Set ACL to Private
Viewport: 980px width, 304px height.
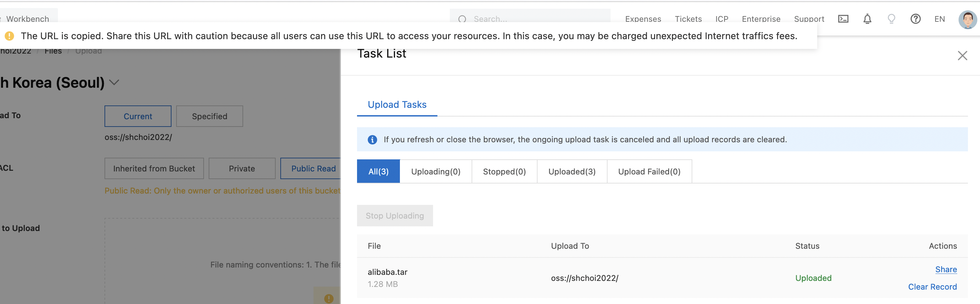(241, 168)
